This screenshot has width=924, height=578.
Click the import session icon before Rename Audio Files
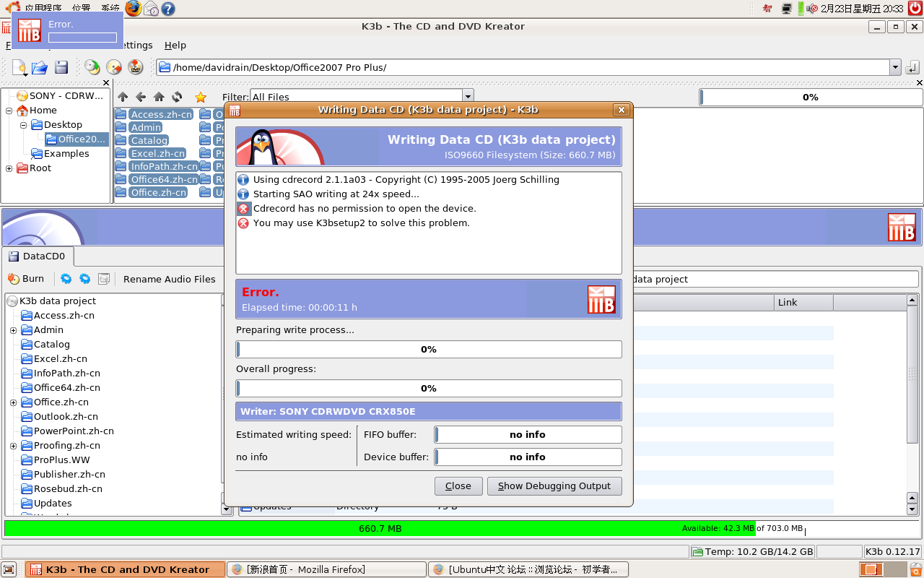104,279
